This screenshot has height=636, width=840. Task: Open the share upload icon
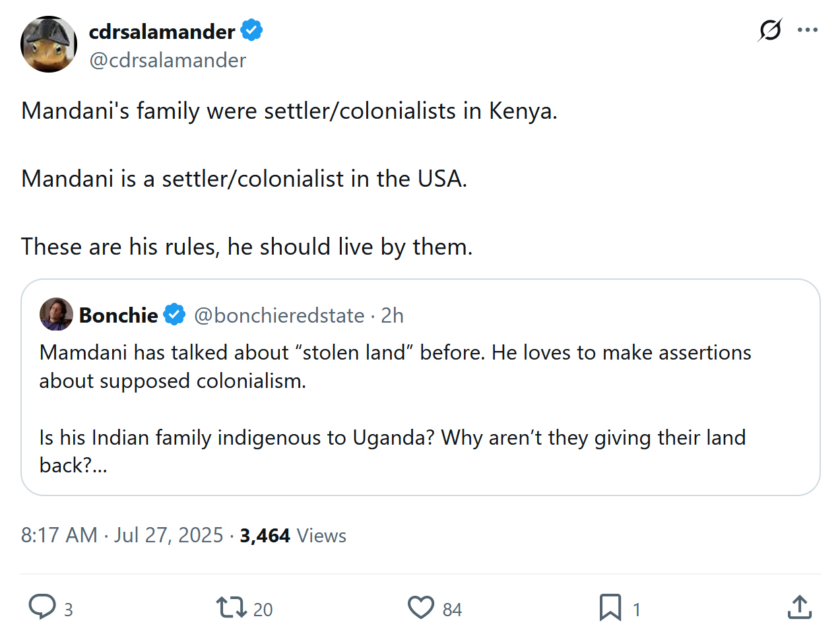point(799,607)
